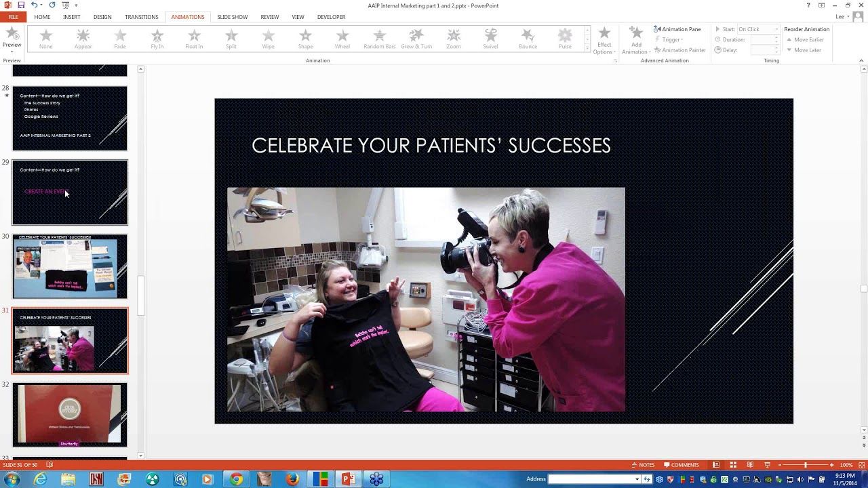
Task: Switch to Normal view in status bar
Action: [x=715, y=465]
